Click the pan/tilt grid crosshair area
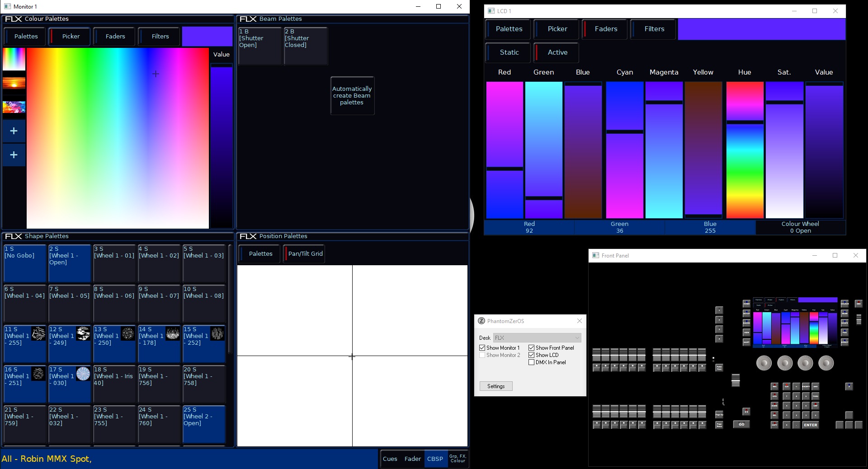 tap(352, 356)
